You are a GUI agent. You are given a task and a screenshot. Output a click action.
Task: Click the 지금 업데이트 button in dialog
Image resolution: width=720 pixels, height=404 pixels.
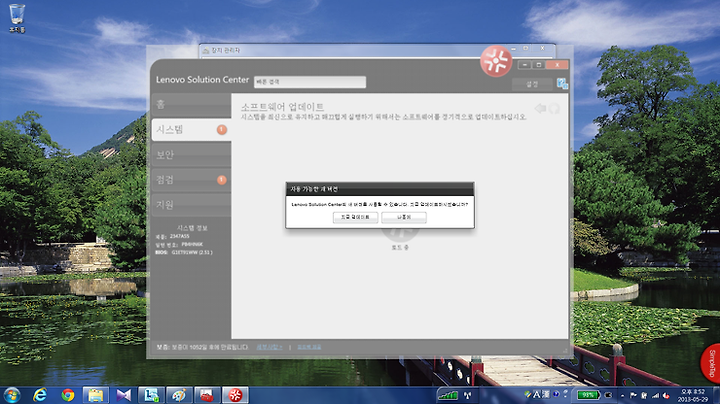355,217
